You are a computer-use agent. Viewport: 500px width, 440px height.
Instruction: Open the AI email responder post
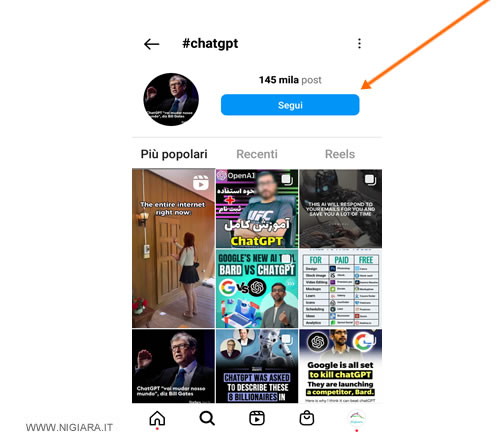[340, 208]
